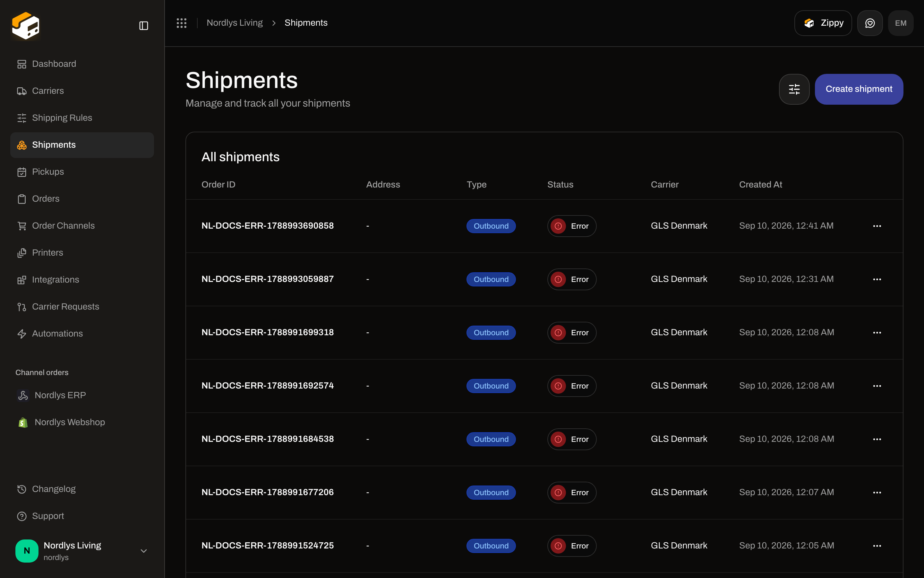
Task: Open row actions for NL-DOCS-ERR-1788991684538
Action: pyautogui.click(x=877, y=439)
